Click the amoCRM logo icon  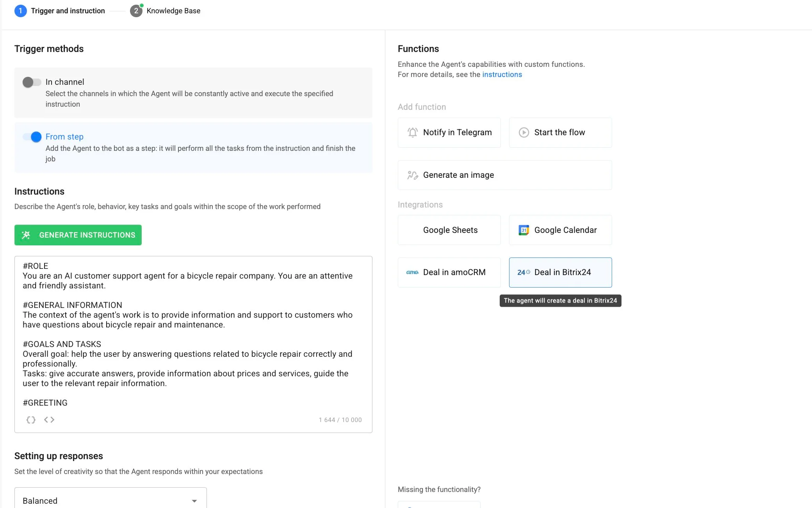(412, 272)
